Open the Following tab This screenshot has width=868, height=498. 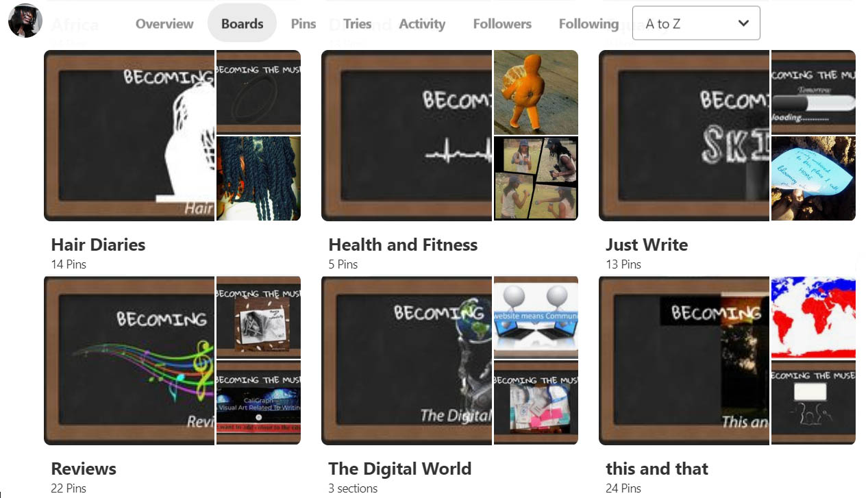point(588,23)
